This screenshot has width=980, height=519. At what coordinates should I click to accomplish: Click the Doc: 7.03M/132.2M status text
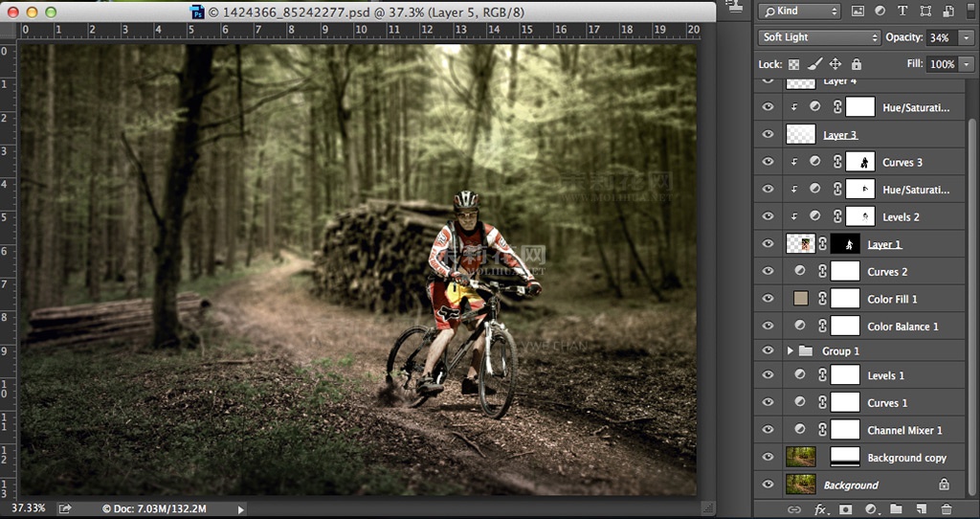tap(154, 509)
